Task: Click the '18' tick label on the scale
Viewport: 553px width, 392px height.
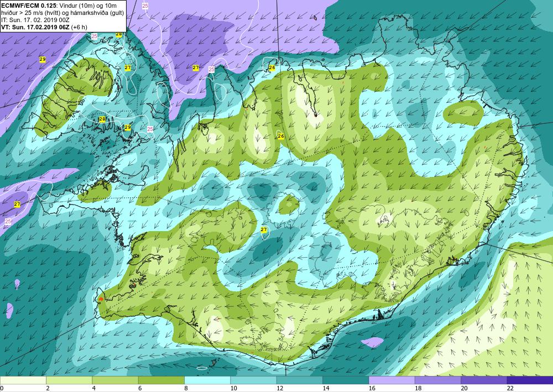Action: click(418, 389)
